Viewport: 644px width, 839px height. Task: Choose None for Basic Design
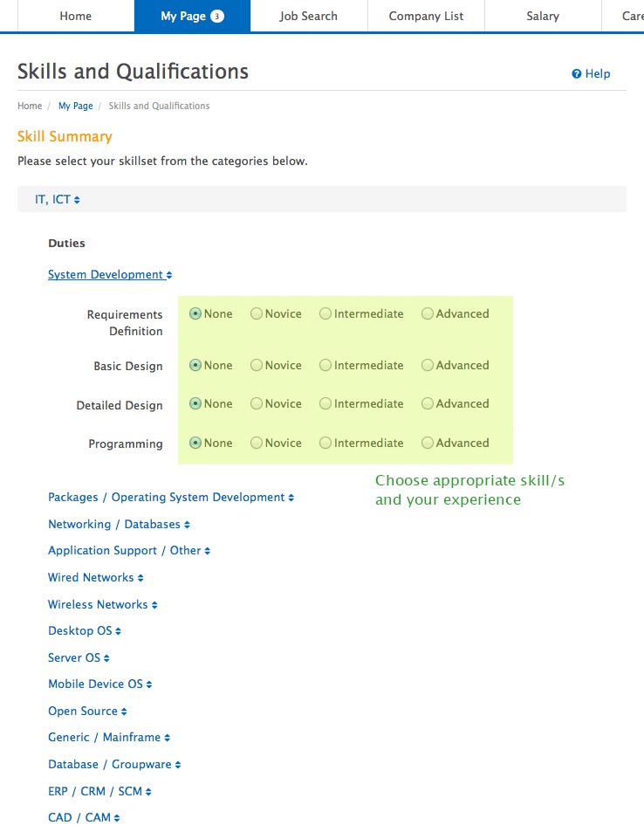(195, 365)
